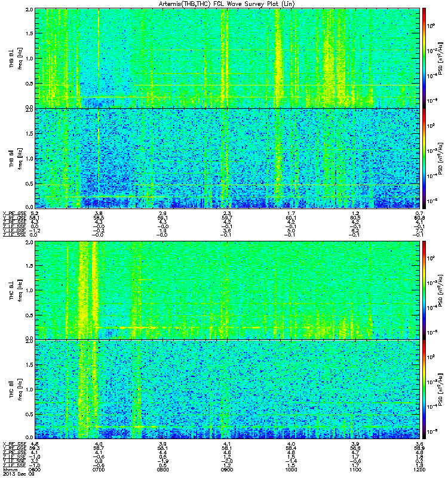The width and height of the screenshot is (448, 478).
Task: Click the THC B-perpendicular spectrogram panel
Action: pyautogui.click(x=227, y=290)
